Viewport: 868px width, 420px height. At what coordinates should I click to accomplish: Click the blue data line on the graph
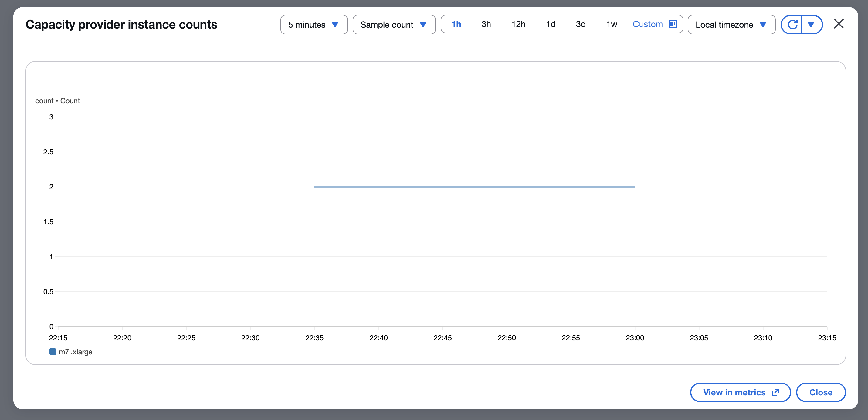coord(474,187)
